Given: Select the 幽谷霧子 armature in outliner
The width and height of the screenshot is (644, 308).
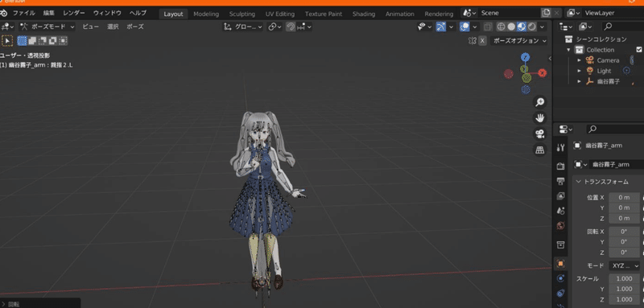Looking at the screenshot, I should click(609, 81).
